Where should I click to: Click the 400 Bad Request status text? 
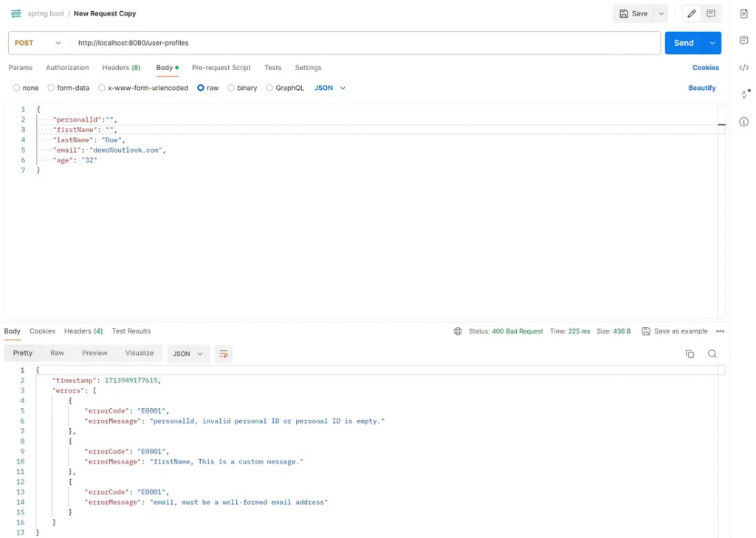[518, 331]
